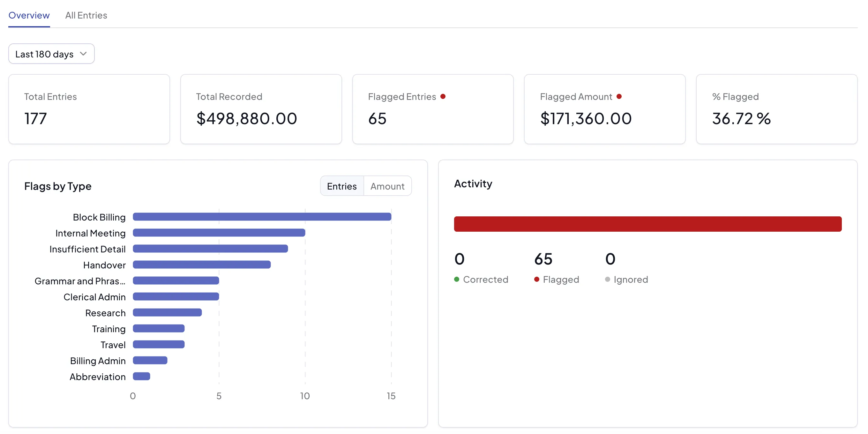Click the red indicator next to Flagged Amount
868x434 pixels.
619,96
